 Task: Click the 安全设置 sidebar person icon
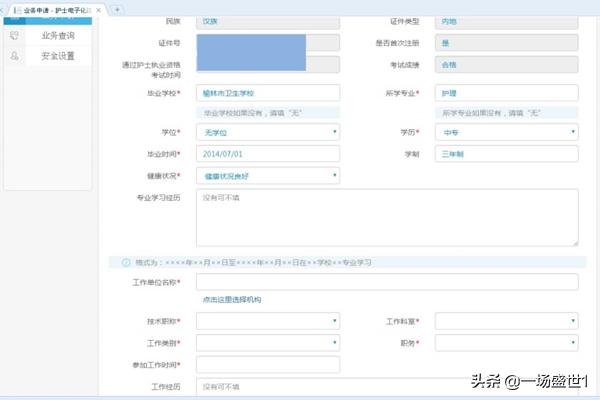click(14, 56)
